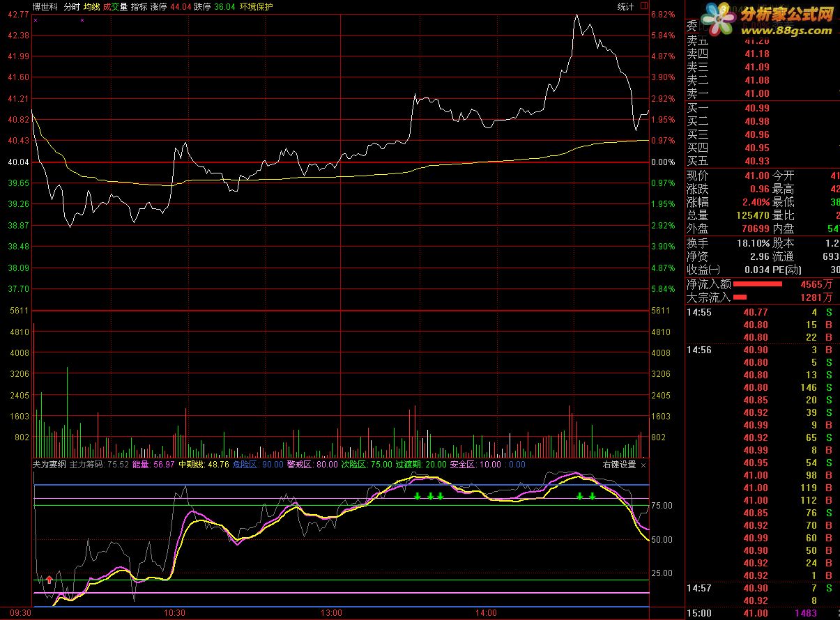Screen dimensions: 840x620
Task: Click 过渡期 20.00 readout
Action: pyautogui.click(x=421, y=465)
